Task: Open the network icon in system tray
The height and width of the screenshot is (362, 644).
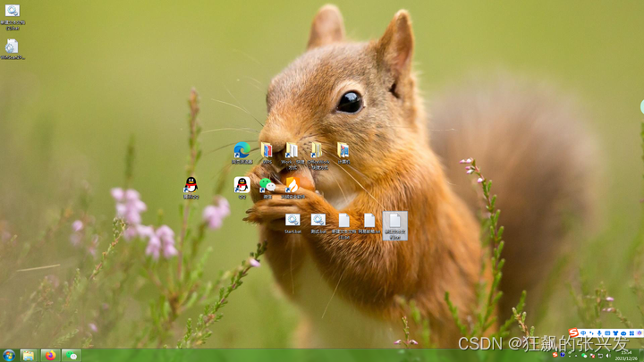Action: 600,356
